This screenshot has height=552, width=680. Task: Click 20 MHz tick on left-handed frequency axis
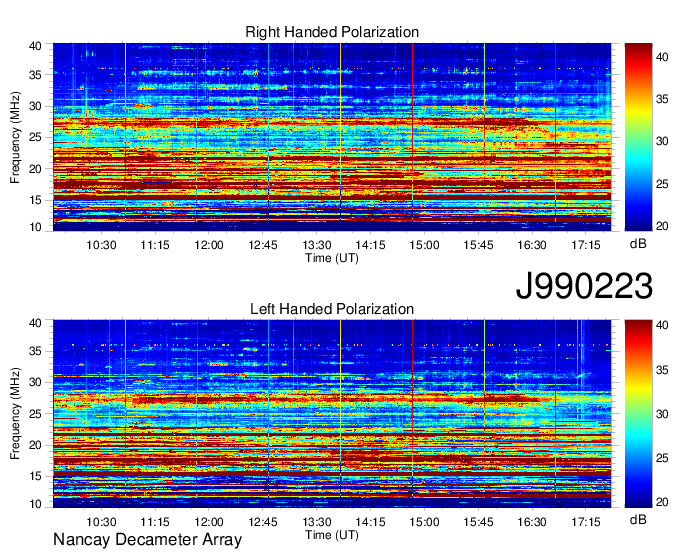(x=35, y=445)
